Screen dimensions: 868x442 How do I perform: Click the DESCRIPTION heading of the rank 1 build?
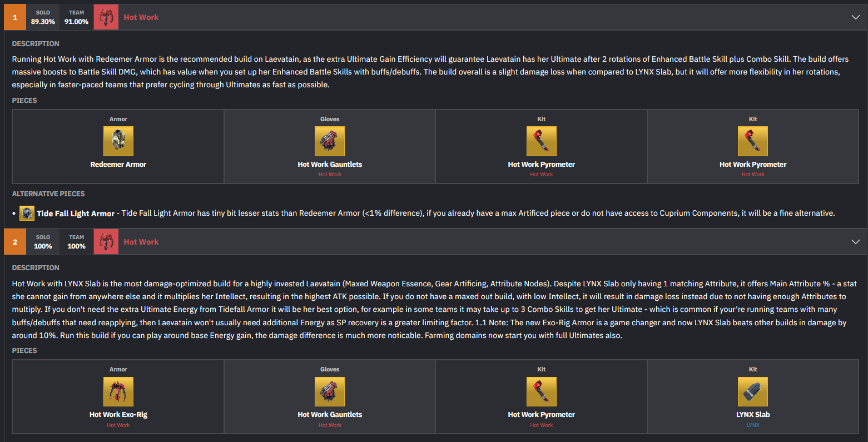(x=36, y=44)
